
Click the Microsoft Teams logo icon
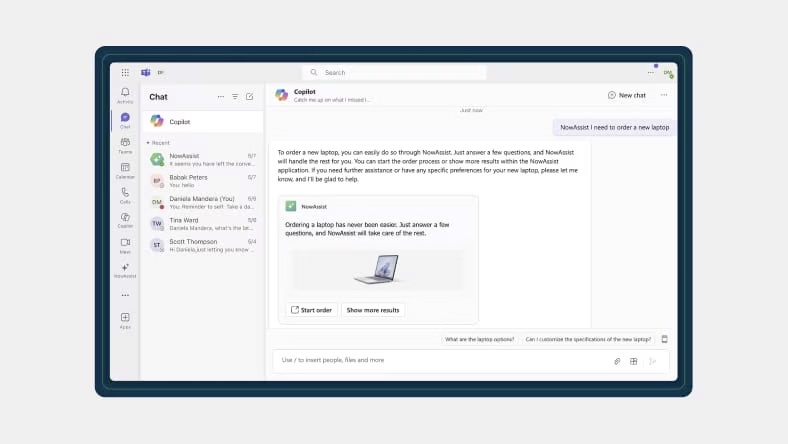[146, 72]
